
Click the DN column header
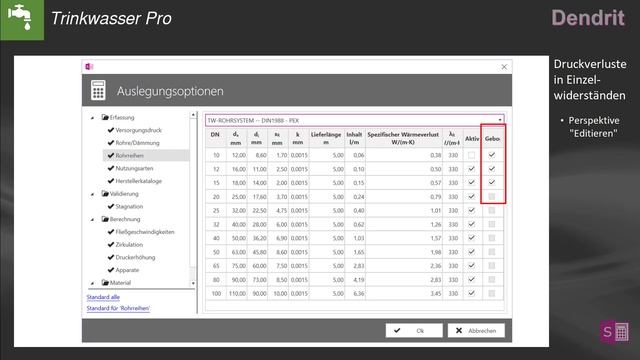point(216,138)
